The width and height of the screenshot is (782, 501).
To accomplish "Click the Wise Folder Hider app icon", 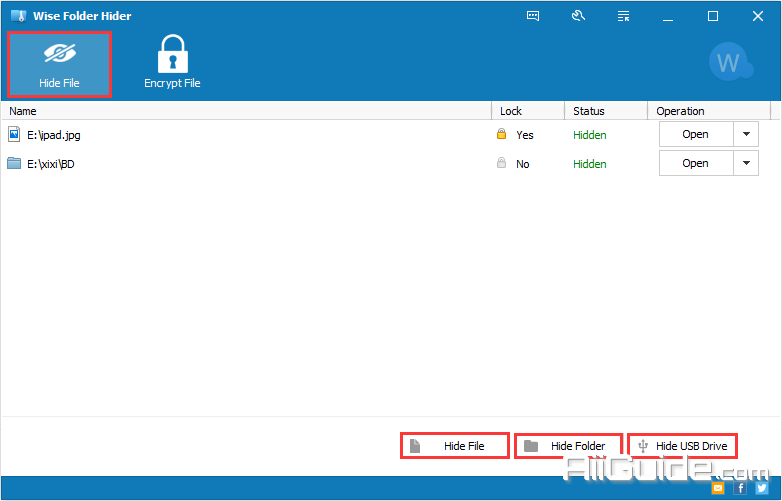I will click(18, 16).
